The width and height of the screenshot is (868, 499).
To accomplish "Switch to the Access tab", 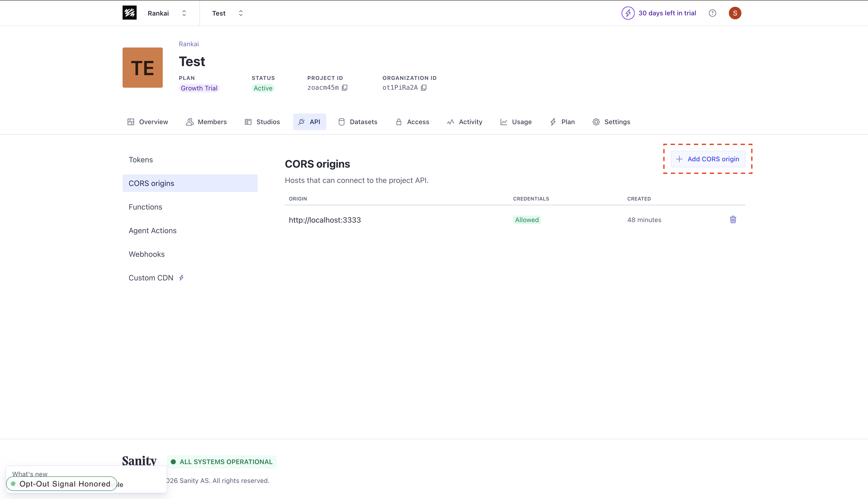I will [x=412, y=122].
